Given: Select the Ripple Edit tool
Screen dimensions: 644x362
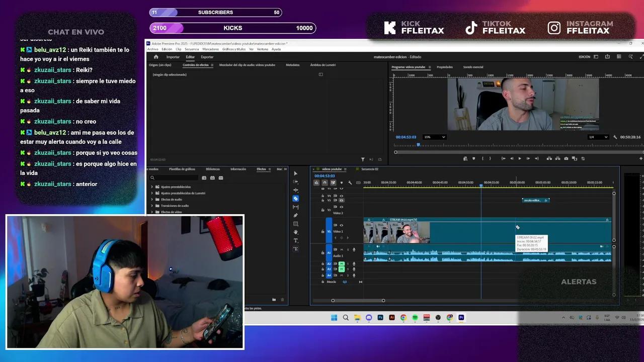Looking at the screenshot, I should pyautogui.click(x=295, y=190).
